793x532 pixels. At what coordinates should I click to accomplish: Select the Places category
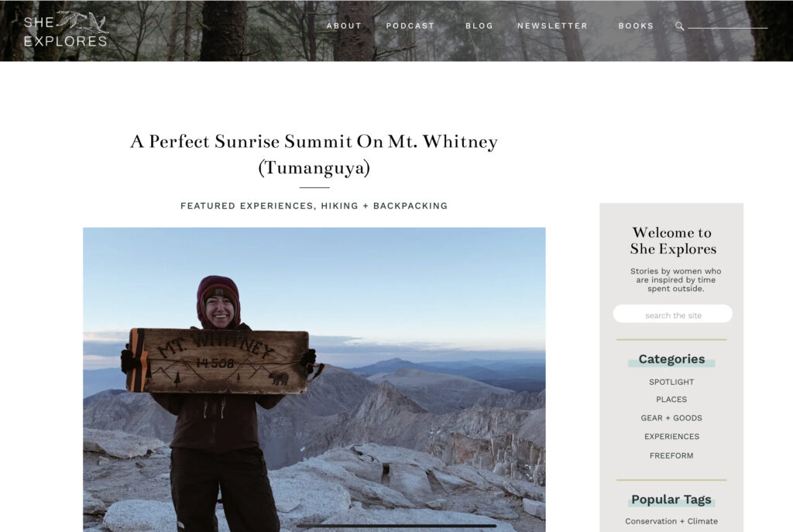[671, 400]
